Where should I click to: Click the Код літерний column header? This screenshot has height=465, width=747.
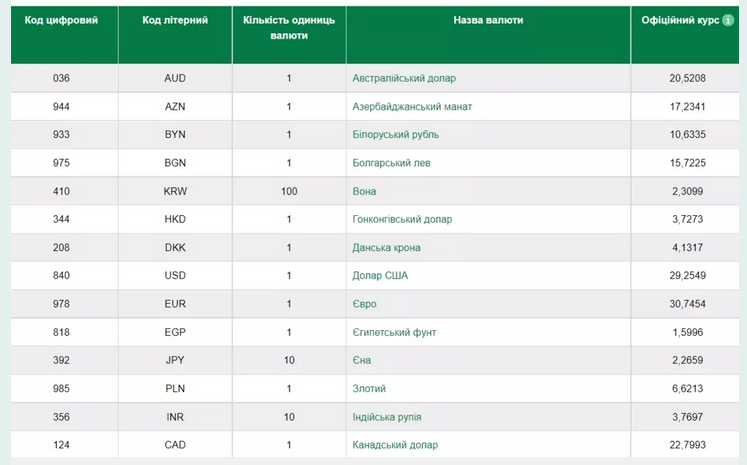pos(174,20)
